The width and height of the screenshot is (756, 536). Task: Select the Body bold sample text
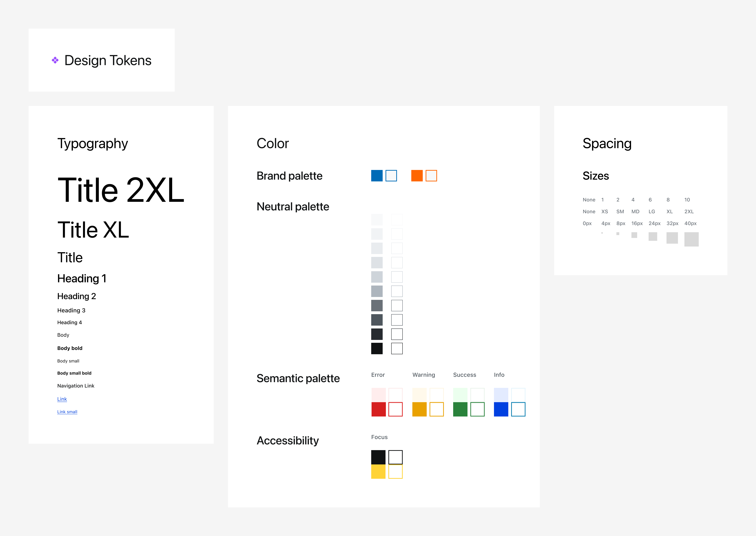pyautogui.click(x=70, y=348)
